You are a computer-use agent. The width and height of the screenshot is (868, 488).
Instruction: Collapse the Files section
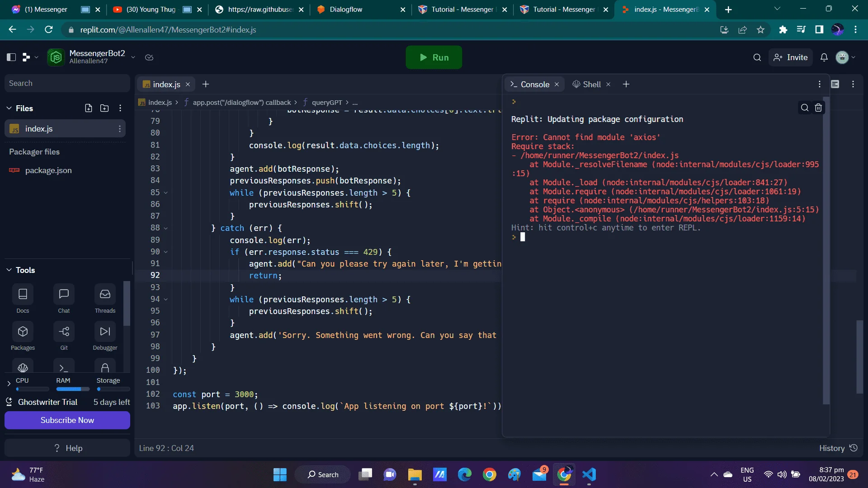(9, 108)
